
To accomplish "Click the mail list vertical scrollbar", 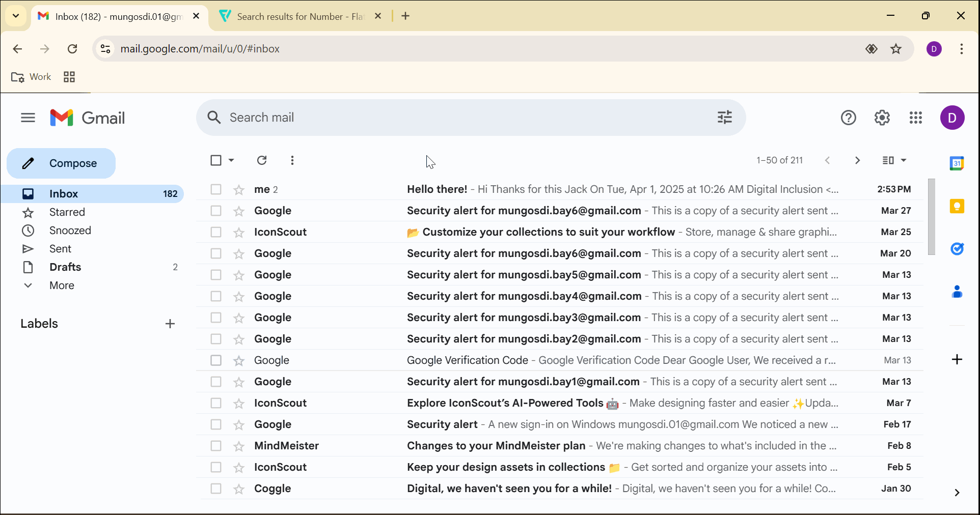I will coord(931,217).
